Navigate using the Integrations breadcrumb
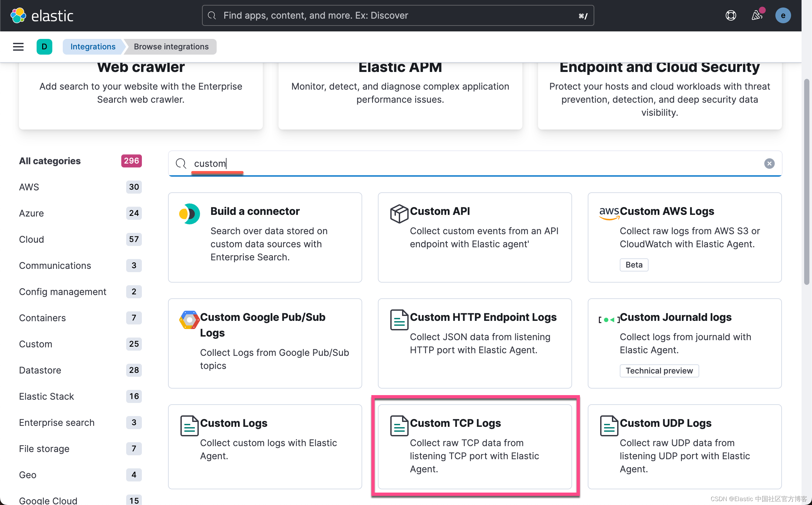The width and height of the screenshot is (812, 505). pyautogui.click(x=93, y=46)
